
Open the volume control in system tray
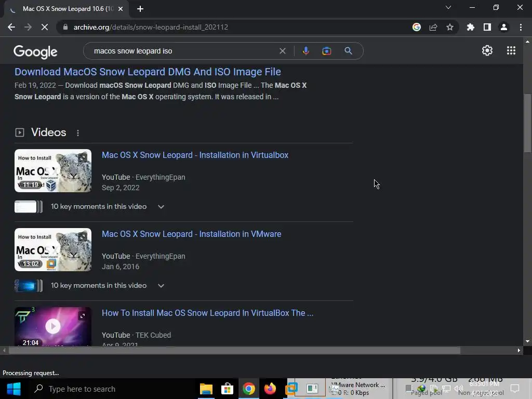point(458,389)
